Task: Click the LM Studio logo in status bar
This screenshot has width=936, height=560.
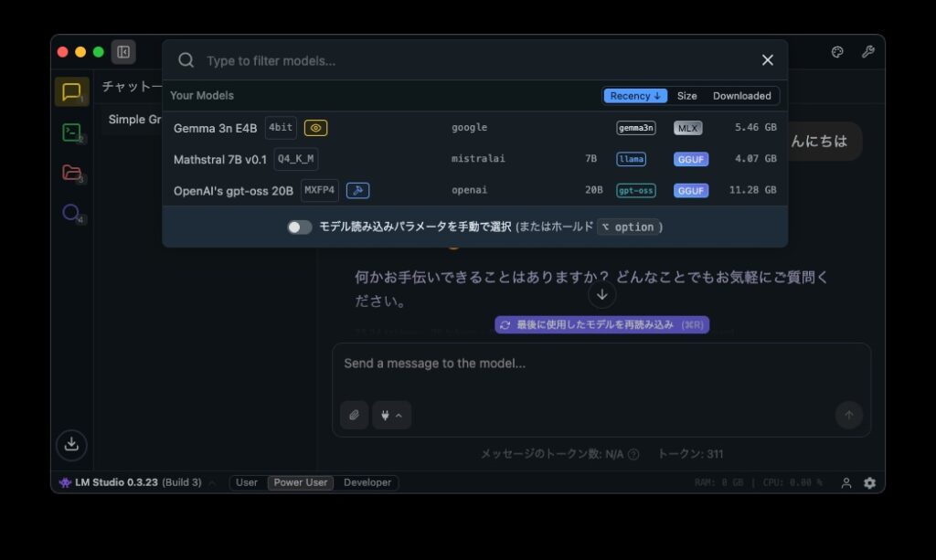Action: (x=65, y=482)
